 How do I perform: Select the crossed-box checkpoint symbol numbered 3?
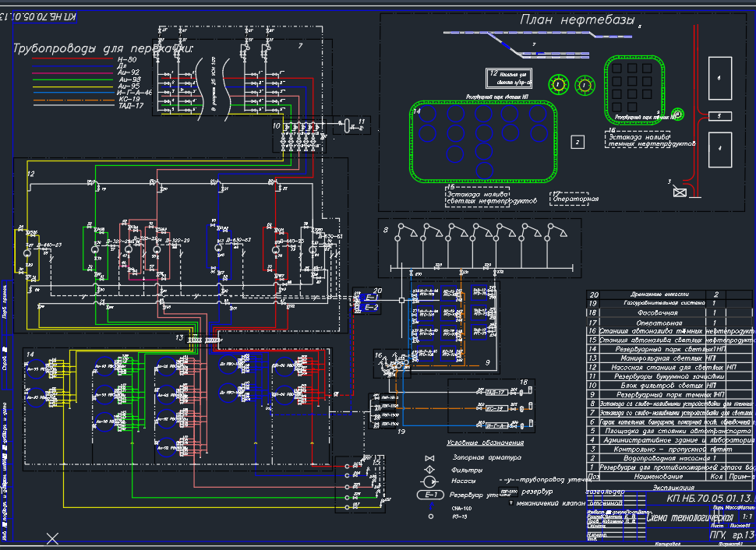680,192
